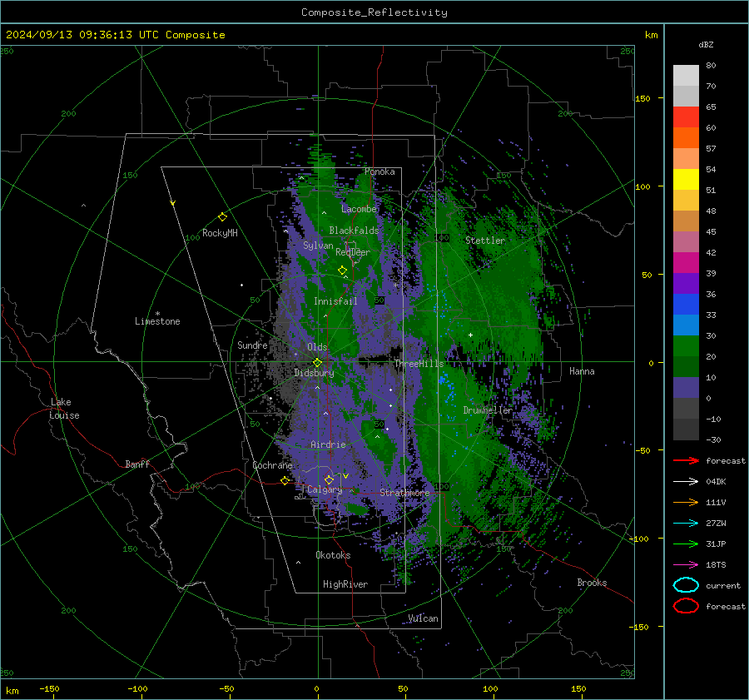Click the Composite_Reflectivity title
Viewport: 749px width, 700px height.
tap(374, 12)
